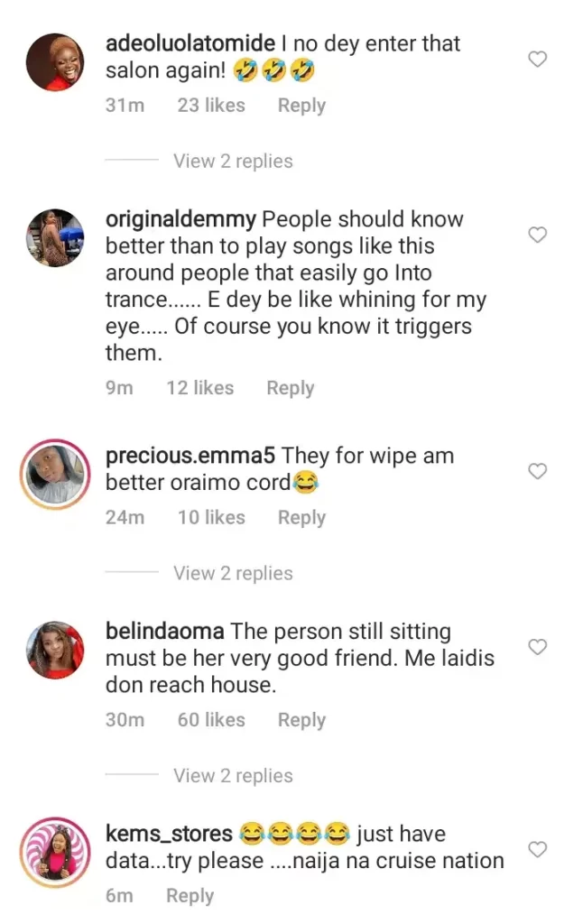Open adeoluolatomide's profile picture
583x924 pixels.
coord(56,60)
